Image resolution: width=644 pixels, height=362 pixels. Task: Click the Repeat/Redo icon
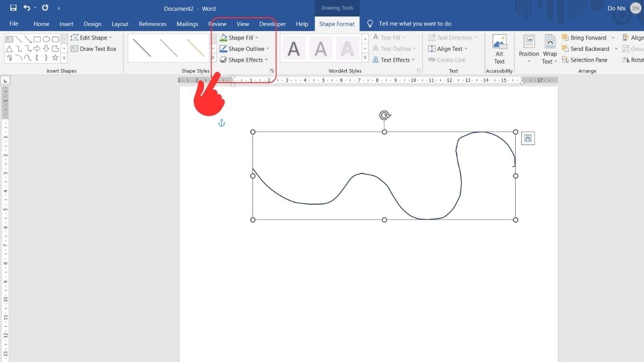(x=45, y=8)
